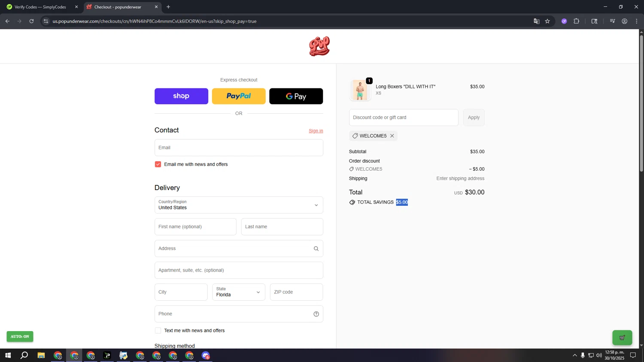Click the City input field
Image resolution: width=644 pixels, height=362 pixels.
coord(181,292)
